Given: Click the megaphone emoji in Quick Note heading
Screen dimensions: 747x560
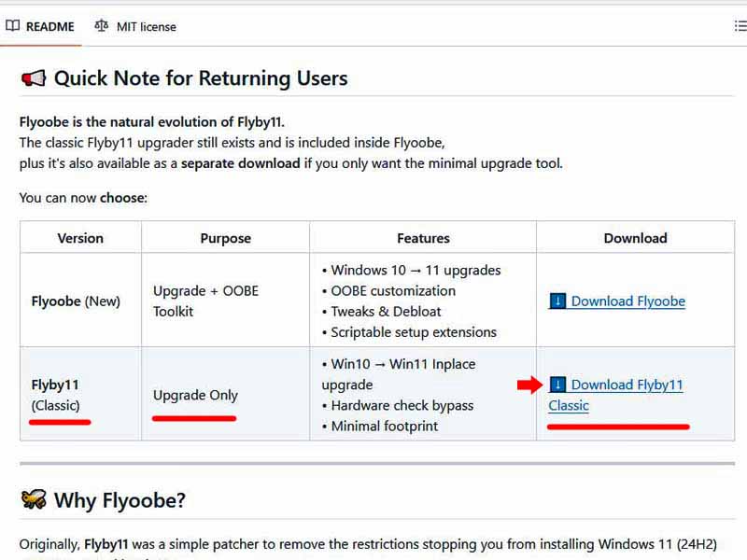Looking at the screenshot, I should click(33, 78).
